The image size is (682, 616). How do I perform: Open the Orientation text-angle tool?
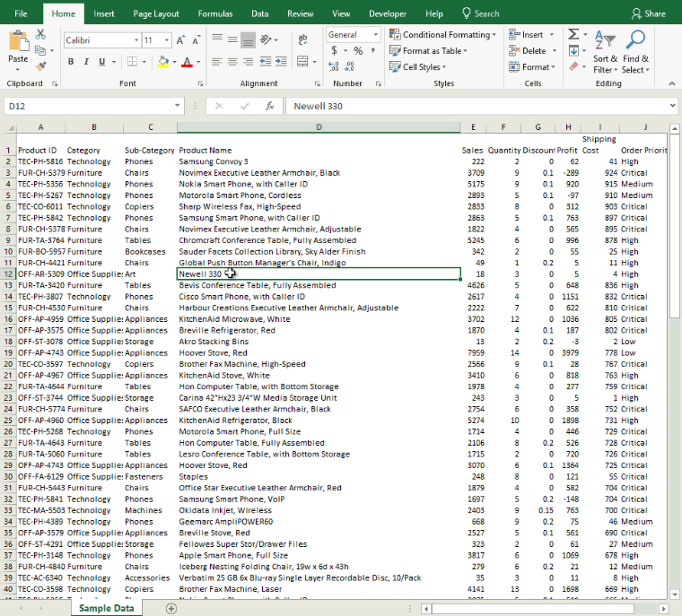tap(266, 39)
